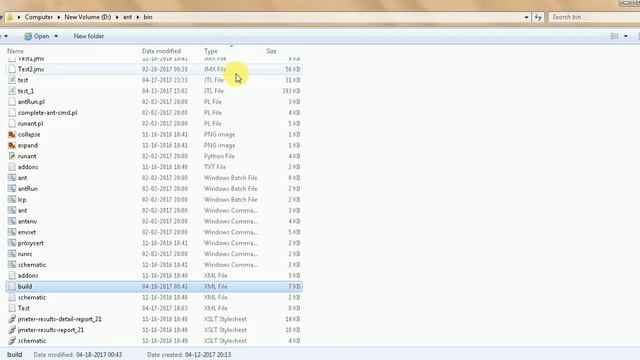Click the expand PNG image icon
Image resolution: width=640 pixels, height=360 pixels.
click(x=12, y=145)
